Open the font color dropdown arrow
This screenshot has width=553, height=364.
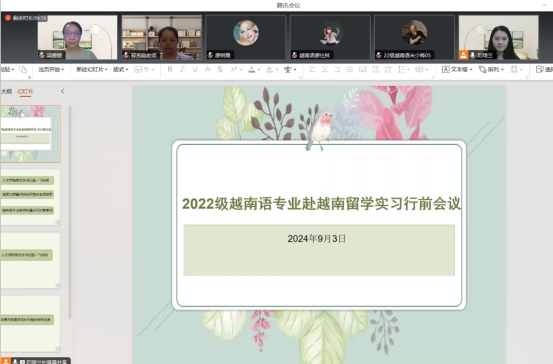click(259, 69)
